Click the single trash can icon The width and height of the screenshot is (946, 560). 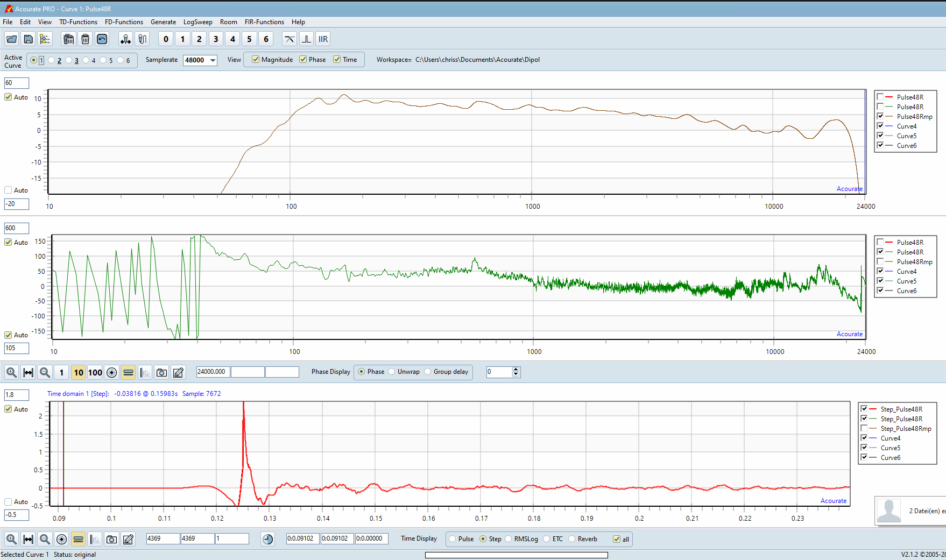85,39
